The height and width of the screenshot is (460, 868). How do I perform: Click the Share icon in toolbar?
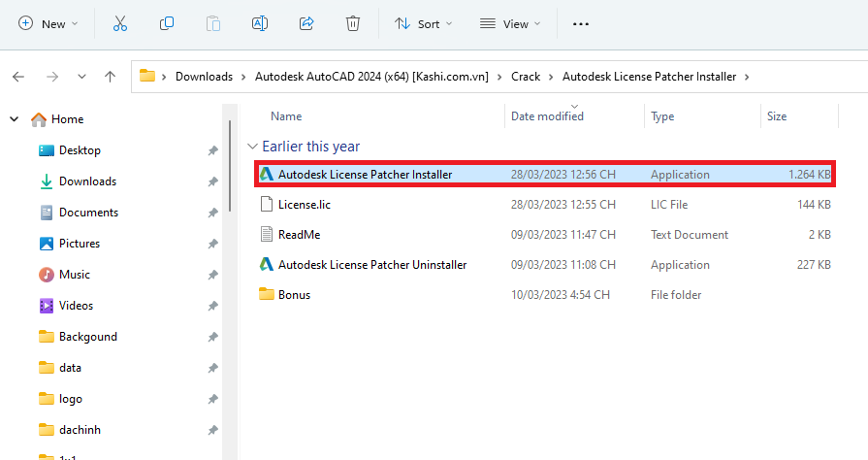coord(306,23)
